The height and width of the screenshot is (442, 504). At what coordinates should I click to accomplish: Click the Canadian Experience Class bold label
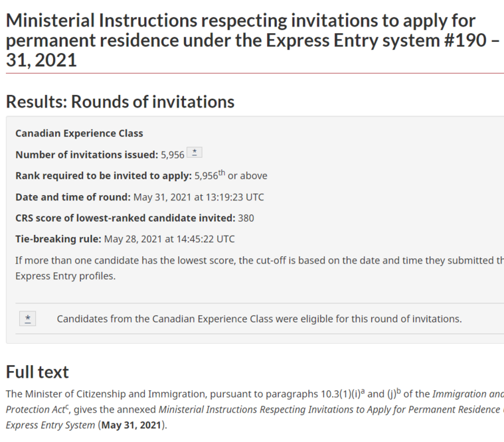[79, 133]
